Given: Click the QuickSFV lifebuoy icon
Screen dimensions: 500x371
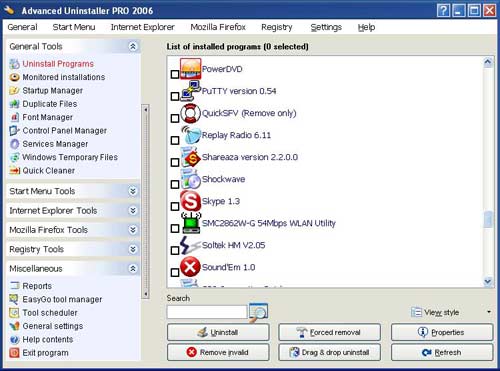Looking at the screenshot, I should (x=191, y=113).
